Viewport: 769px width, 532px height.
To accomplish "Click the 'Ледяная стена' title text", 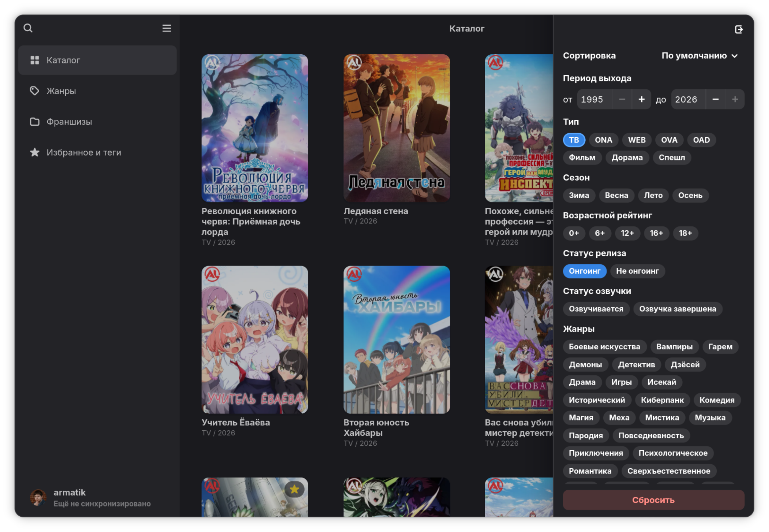I will coord(376,211).
